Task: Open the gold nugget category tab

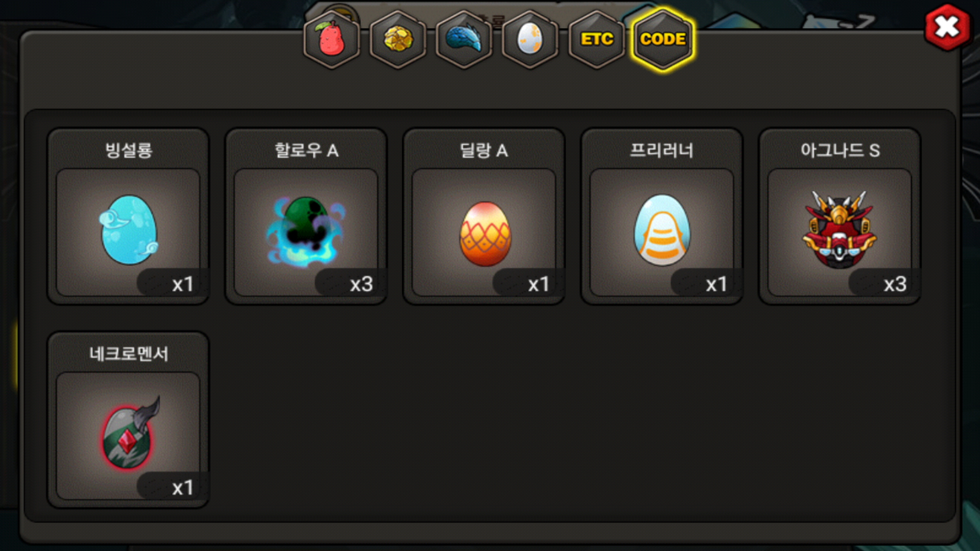Action: (398, 39)
